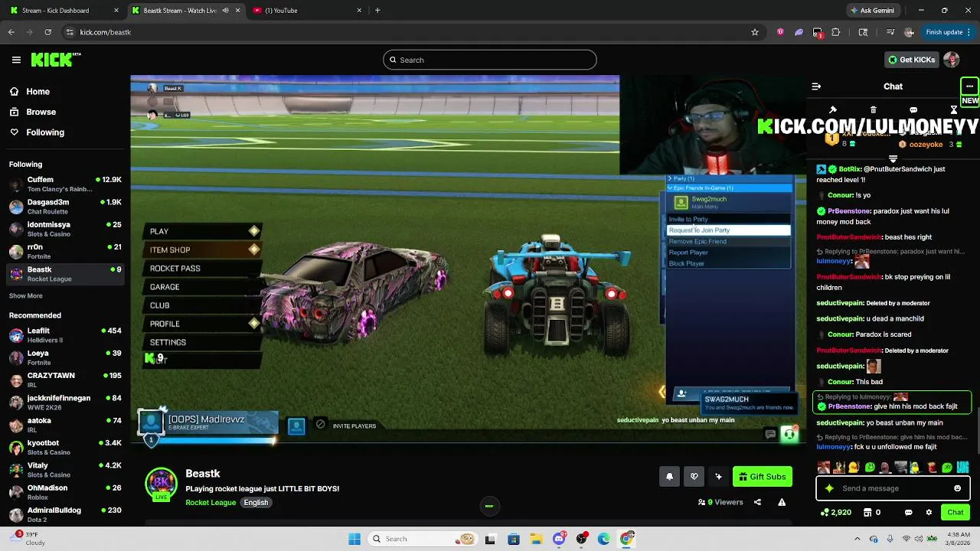Viewport: 980px width, 551px height.
Task: Open a new browser tab
Action: click(377, 11)
